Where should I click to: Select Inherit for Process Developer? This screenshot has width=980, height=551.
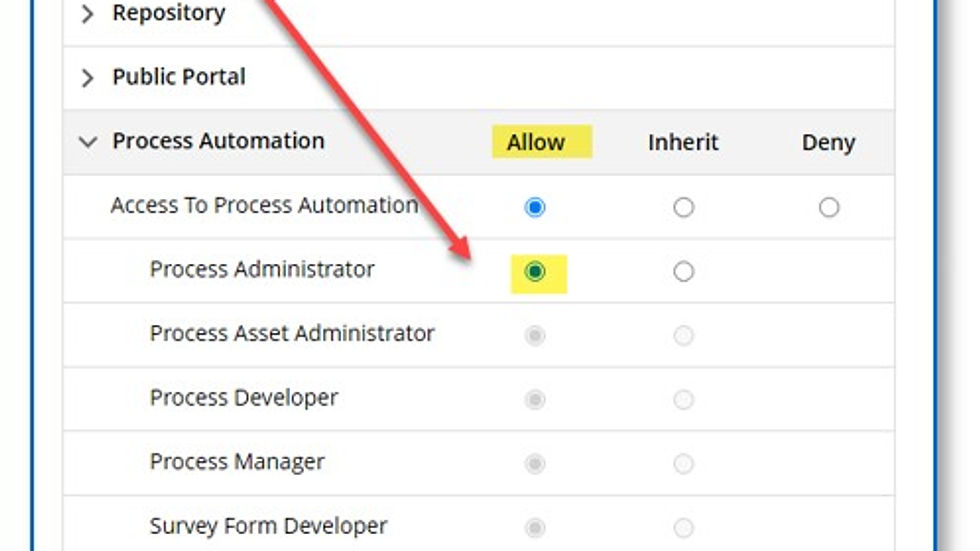tap(683, 400)
